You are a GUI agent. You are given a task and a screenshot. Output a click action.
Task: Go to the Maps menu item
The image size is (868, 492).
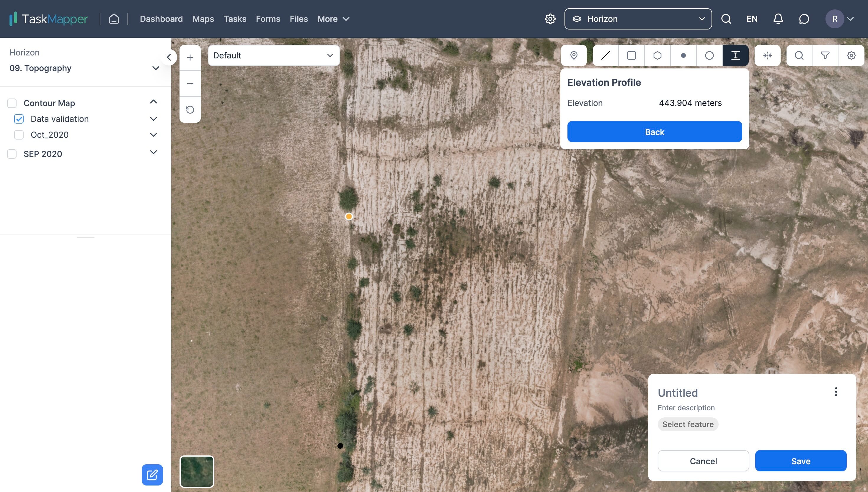click(203, 19)
